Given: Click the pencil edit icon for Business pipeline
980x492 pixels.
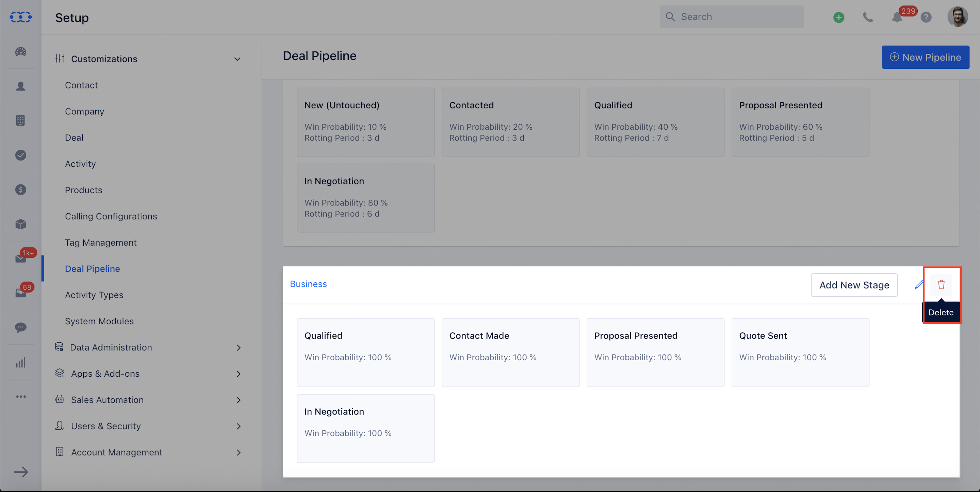Looking at the screenshot, I should pyautogui.click(x=919, y=285).
